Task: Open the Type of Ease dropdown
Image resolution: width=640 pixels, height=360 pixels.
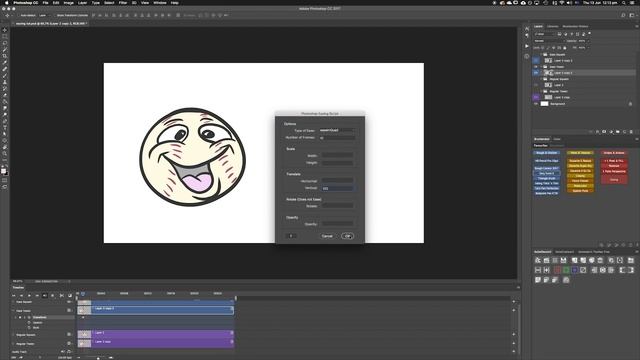Action: point(337,130)
